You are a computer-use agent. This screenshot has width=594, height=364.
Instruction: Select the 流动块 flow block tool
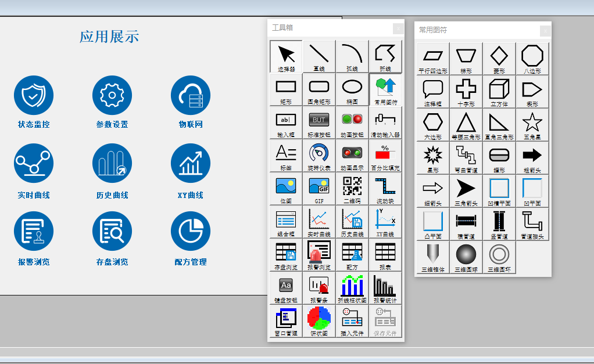[x=385, y=188]
